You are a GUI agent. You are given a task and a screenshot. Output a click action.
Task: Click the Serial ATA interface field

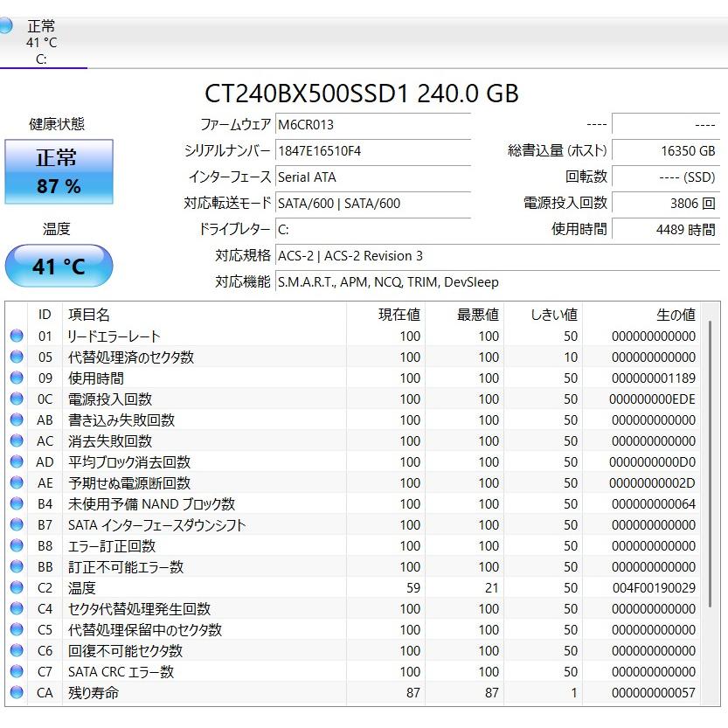[373, 177]
